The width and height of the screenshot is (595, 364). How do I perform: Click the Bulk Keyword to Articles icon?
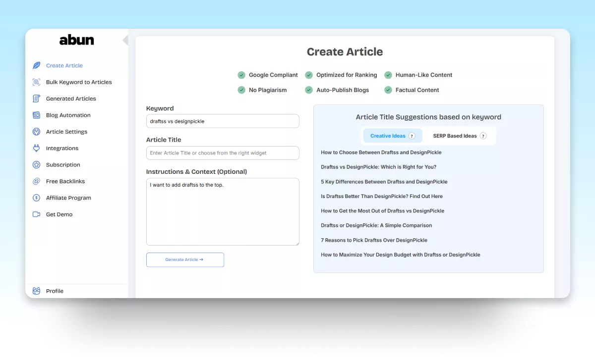pos(36,82)
